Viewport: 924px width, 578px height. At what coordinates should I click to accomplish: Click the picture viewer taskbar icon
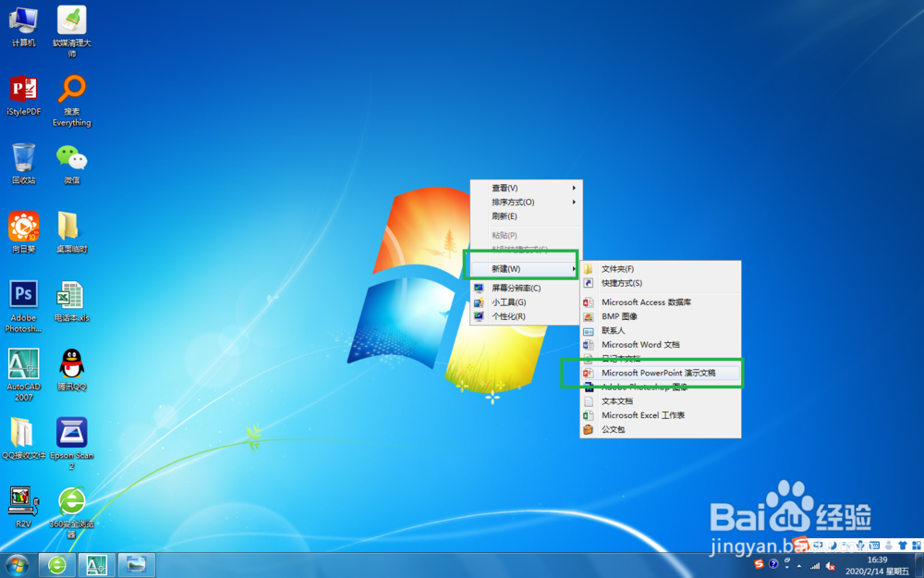tap(137, 565)
